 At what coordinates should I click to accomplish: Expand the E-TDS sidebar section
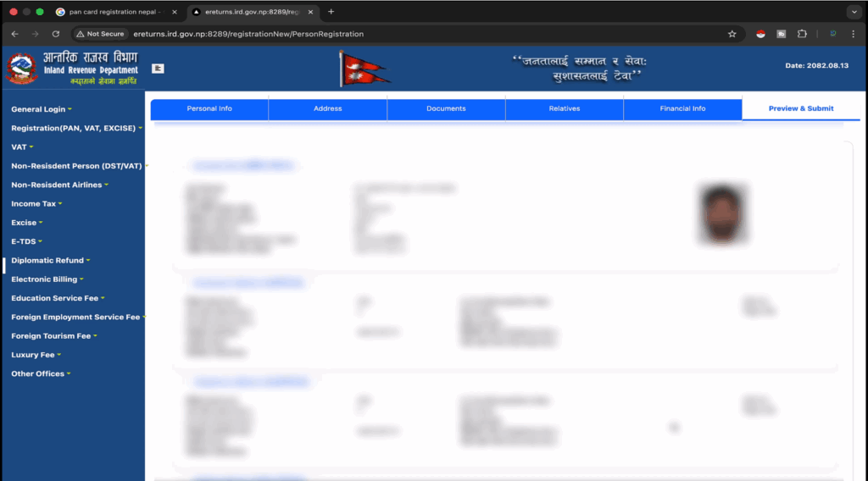25,241
